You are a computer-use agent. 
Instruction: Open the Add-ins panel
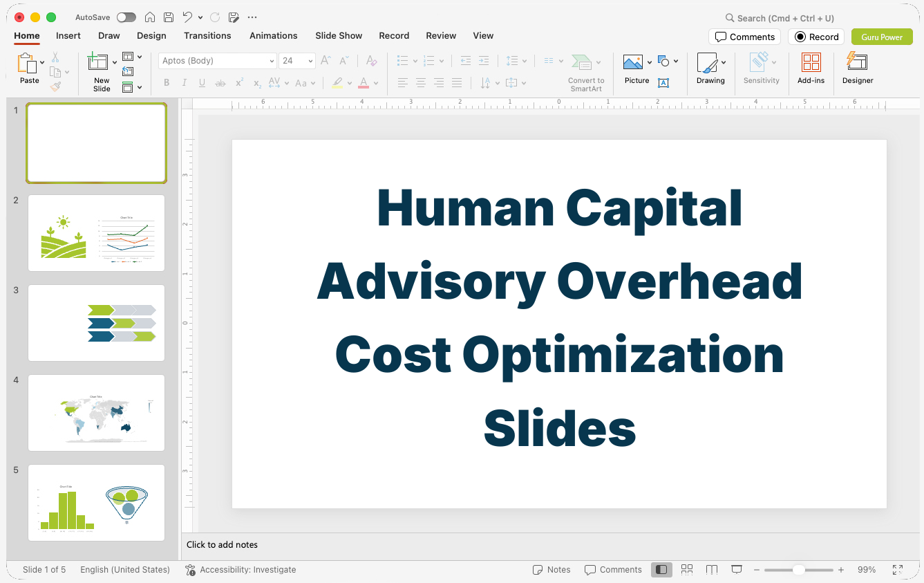811,68
